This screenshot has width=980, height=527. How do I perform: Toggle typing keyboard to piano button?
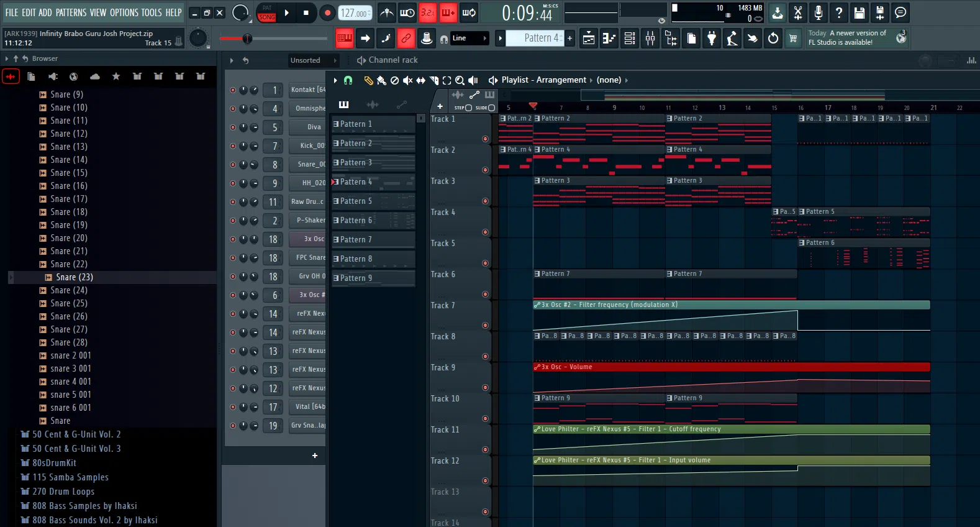click(x=345, y=39)
